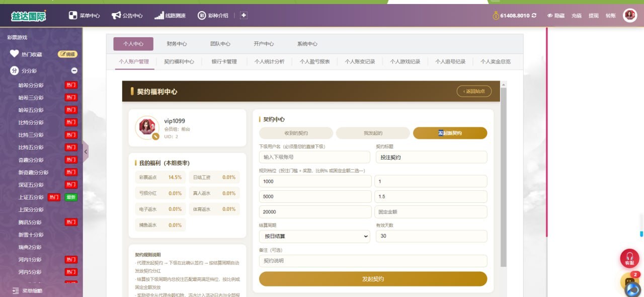Click the heart icon by 热门收藏

tap(15, 54)
